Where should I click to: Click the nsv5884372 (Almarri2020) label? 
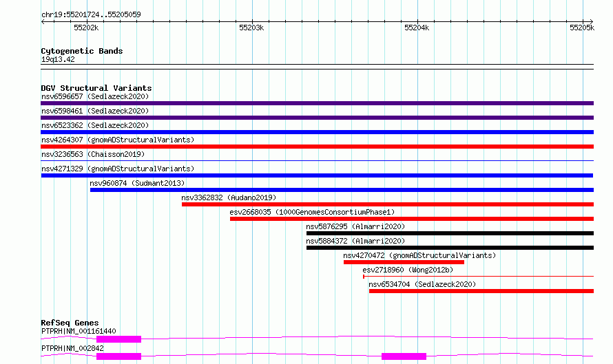[x=355, y=241]
